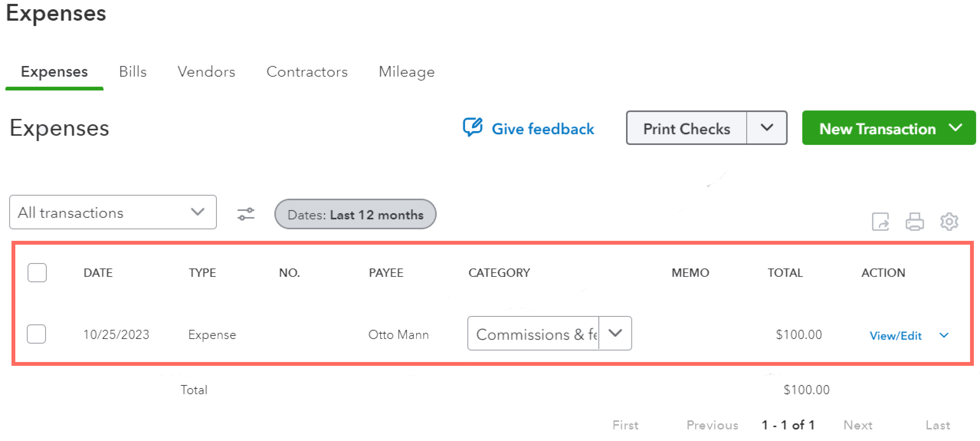
Task: Click the Give feedback speech bubble icon
Action: click(472, 127)
